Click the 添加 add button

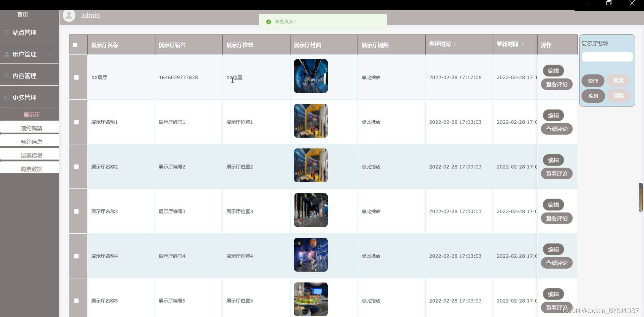click(593, 96)
